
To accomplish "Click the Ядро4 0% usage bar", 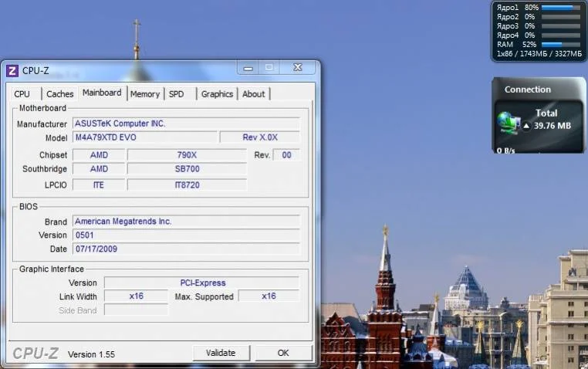I will pyautogui.click(x=561, y=36).
